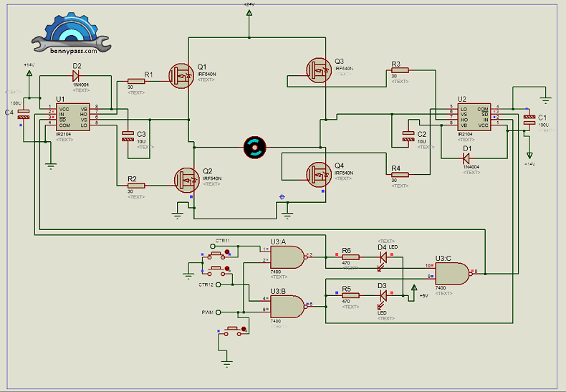566x392 pixels.
Task: Select the Q4 MOSFET transistor
Action: pyautogui.click(x=320, y=173)
